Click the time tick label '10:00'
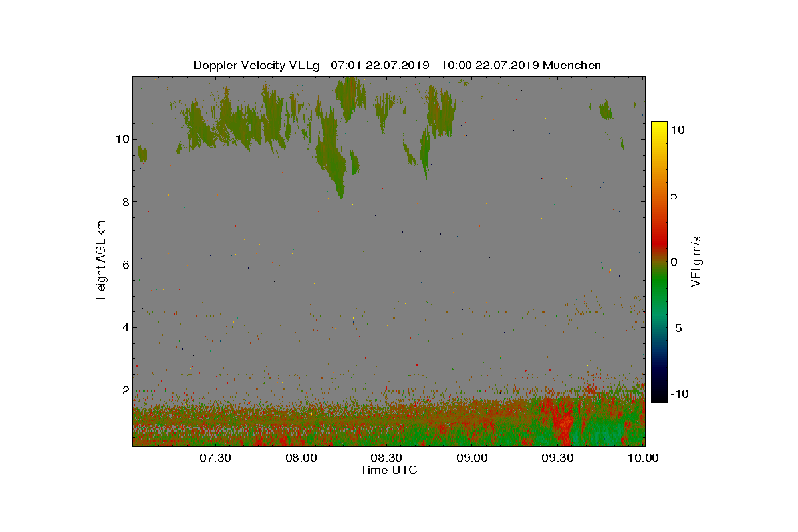This screenshot has height=532, width=798. coord(644,458)
